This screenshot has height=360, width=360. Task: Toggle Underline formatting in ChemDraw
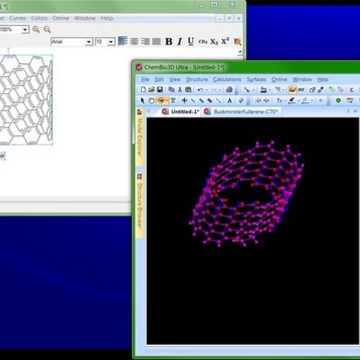coord(190,42)
